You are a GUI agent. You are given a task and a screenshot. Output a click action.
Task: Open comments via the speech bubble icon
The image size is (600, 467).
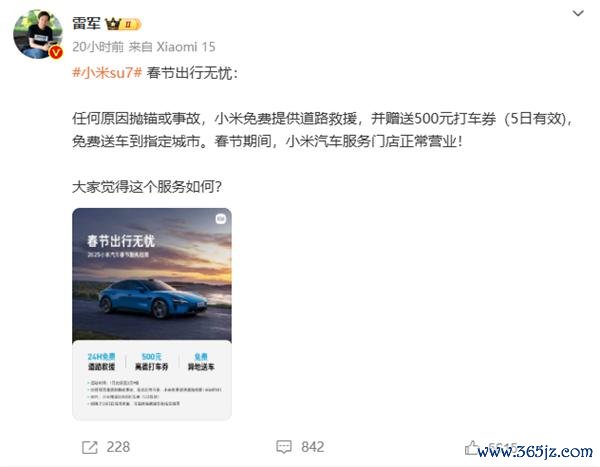click(x=284, y=447)
